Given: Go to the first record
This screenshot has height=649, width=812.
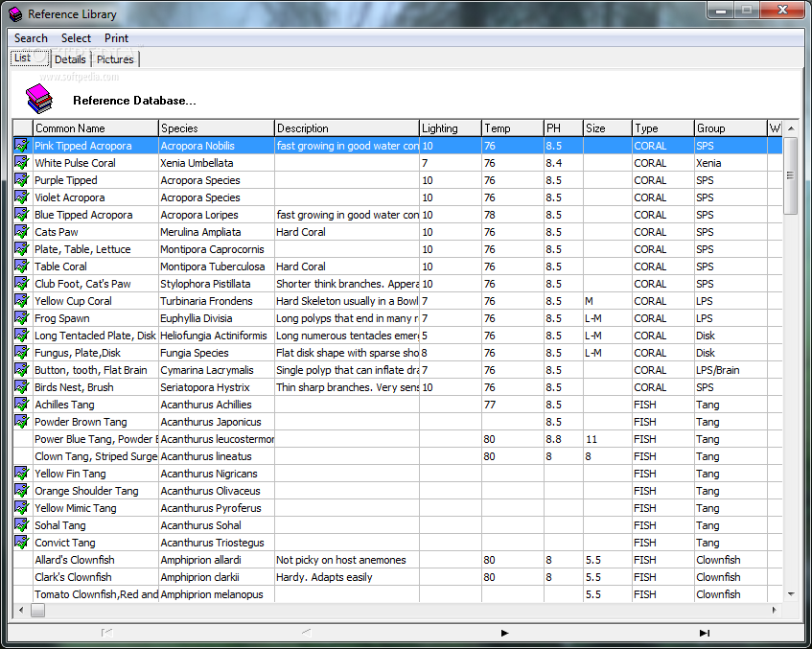Looking at the screenshot, I should (x=106, y=633).
